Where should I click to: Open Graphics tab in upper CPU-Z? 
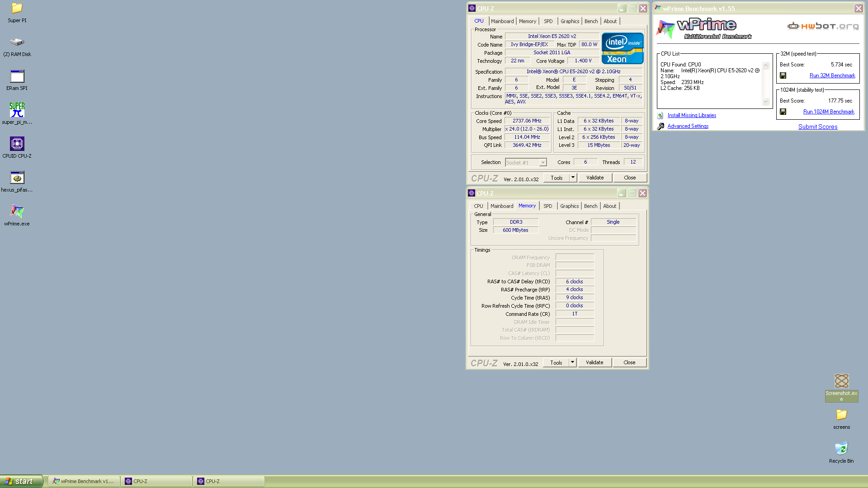pos(570,21)
